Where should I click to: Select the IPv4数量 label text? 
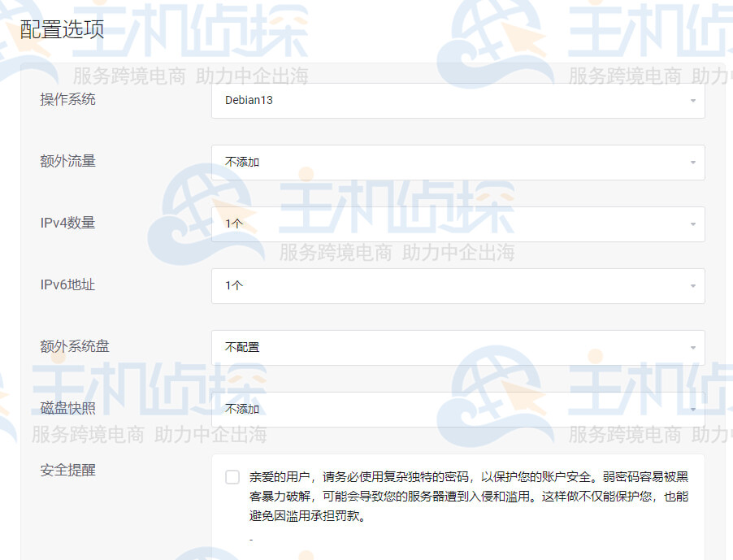click(68, 223)
